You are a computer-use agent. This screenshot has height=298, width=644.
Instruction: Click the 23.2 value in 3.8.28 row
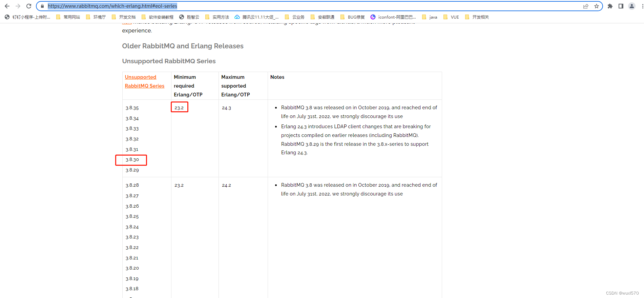tap(179, 185)
